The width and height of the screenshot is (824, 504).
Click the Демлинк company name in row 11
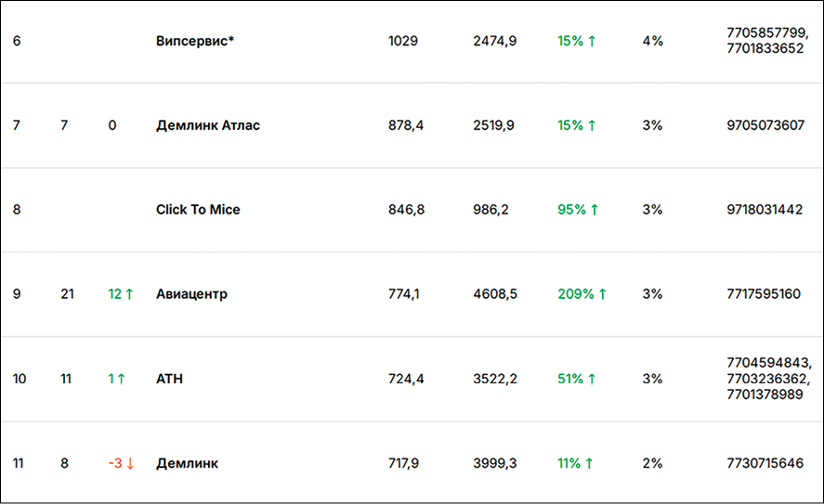(187, 463)
